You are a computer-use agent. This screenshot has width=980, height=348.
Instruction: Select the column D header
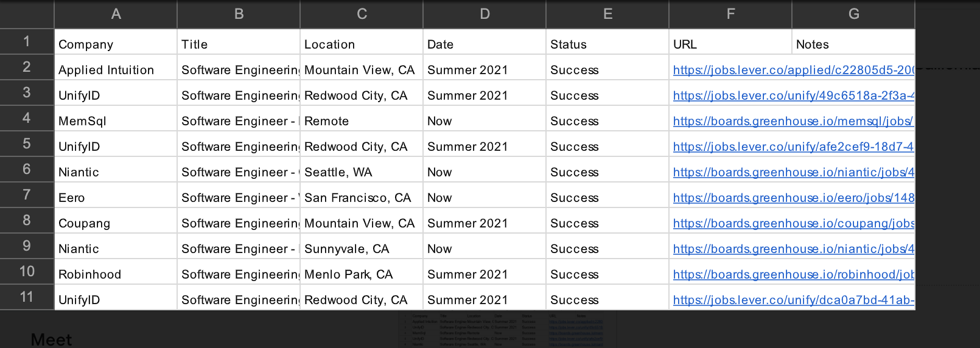coord(485,14)
